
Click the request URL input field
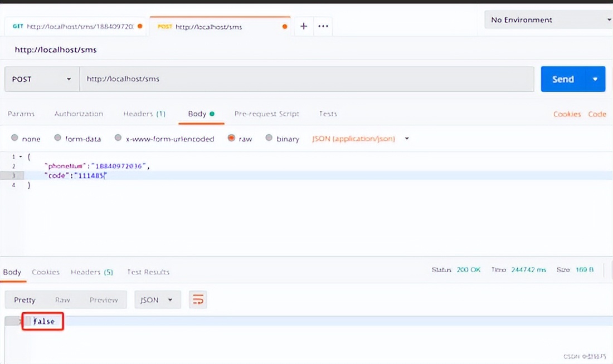click(307, 79)
